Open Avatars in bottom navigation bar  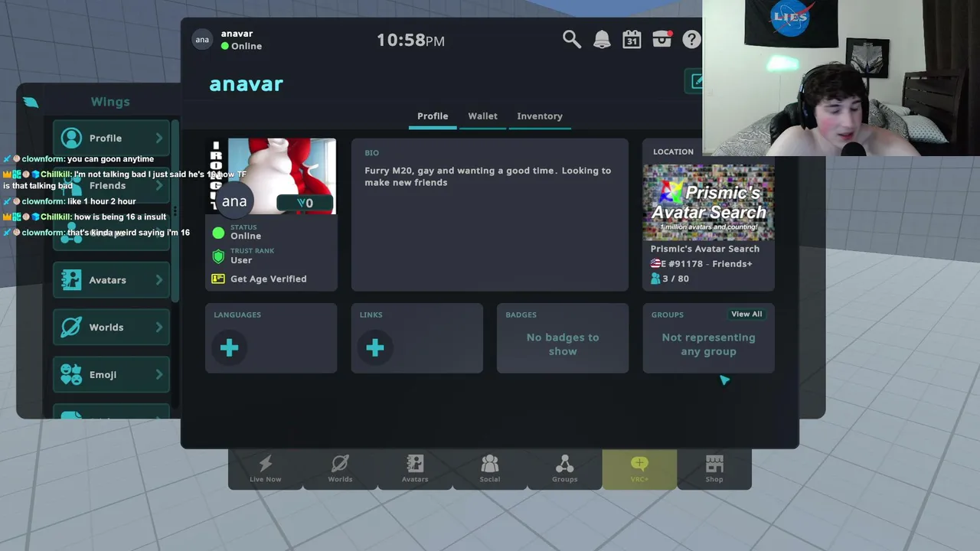(x=415, y=468)
